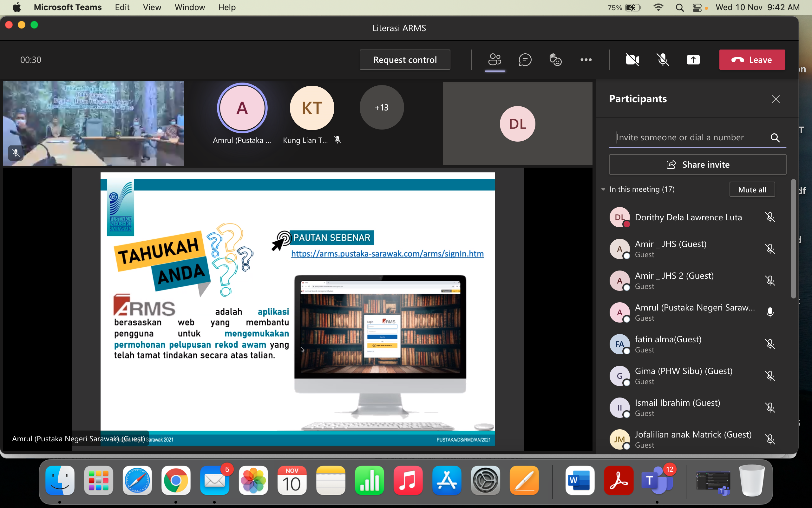Open the Window menu

pos(190,7)
